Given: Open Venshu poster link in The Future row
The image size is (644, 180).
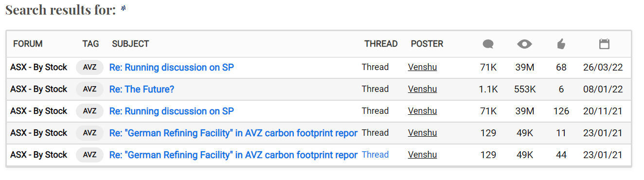Looking at the screenshot, I should point(422,89).
